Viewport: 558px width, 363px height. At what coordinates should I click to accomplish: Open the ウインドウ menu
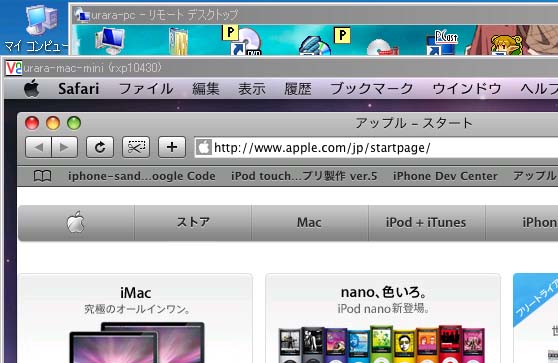(467, 89)
